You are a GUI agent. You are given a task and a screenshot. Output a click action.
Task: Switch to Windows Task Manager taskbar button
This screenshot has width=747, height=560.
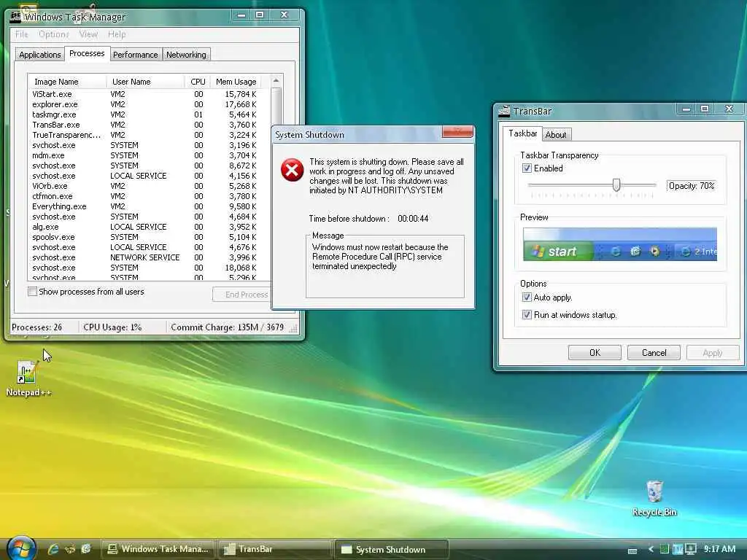pos(158,549)
